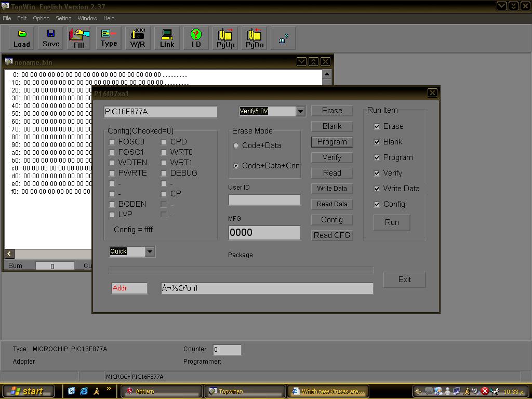Viewport: 532px width, 399px height.
Task: Check the PWRTE config bit
Action: [112, 173]
